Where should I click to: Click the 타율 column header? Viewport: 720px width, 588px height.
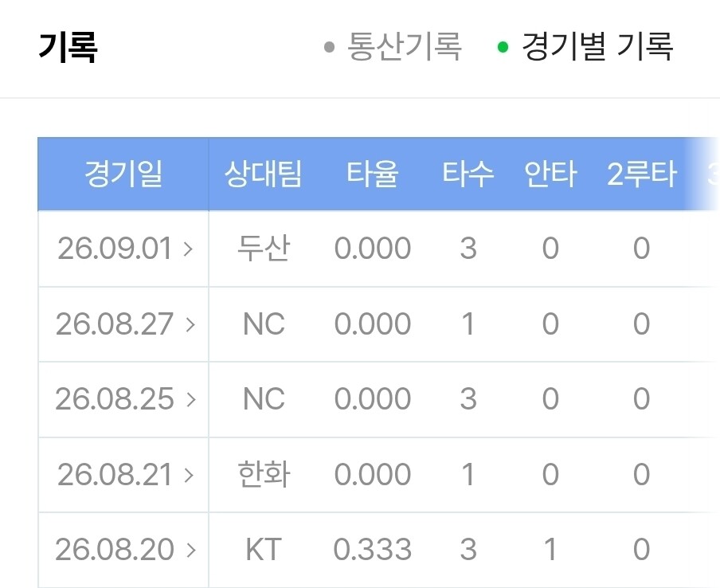(x=373, y=174)
